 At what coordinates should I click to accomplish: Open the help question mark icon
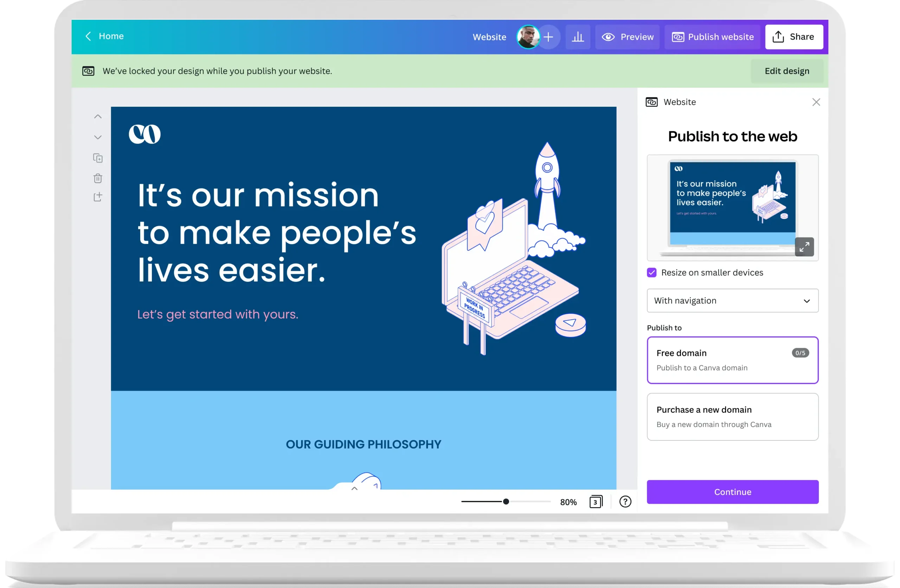pos(625,502)
